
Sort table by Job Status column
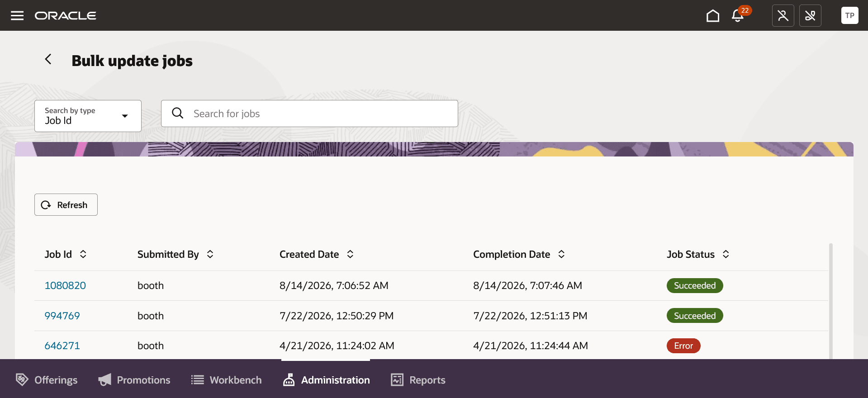[726, 254]
